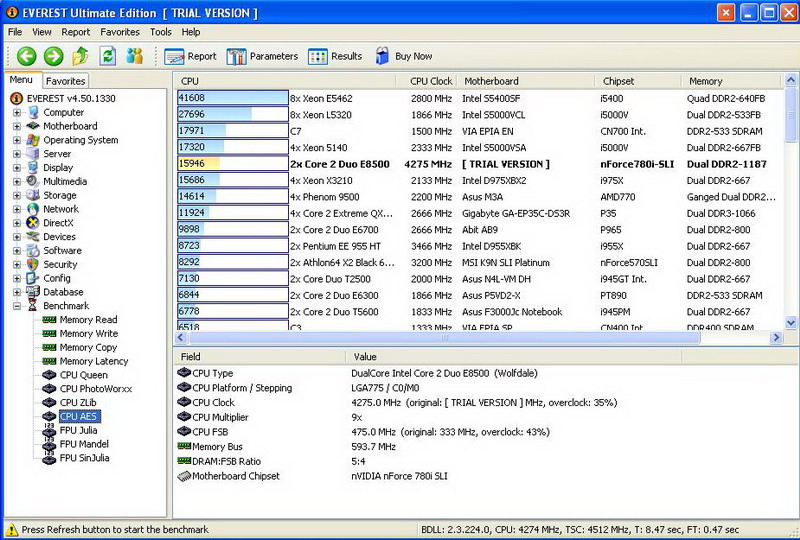Click the Up level toolbar icon
The image size is (800, 540).
pos(80,56)
